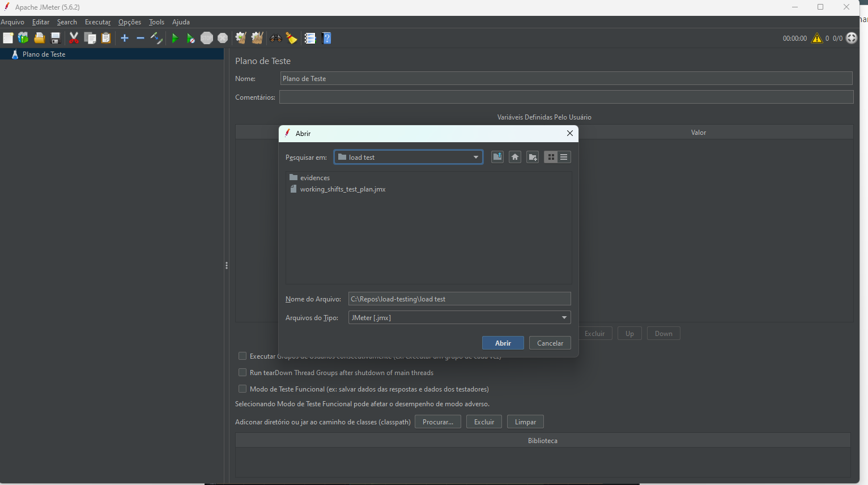Select Plano de Teste tree node
This screenshot has width=868, height=485.
44,54
